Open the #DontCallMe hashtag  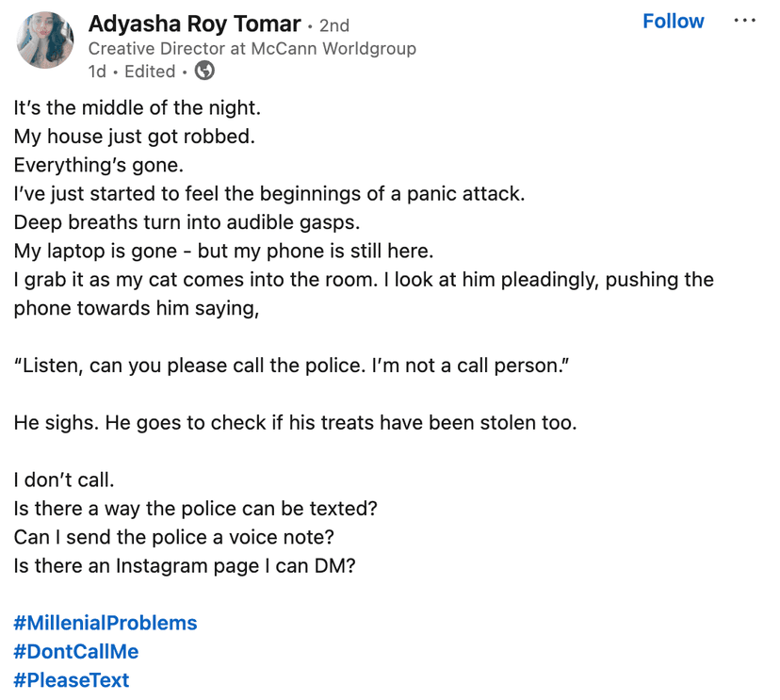click(76, 651)
